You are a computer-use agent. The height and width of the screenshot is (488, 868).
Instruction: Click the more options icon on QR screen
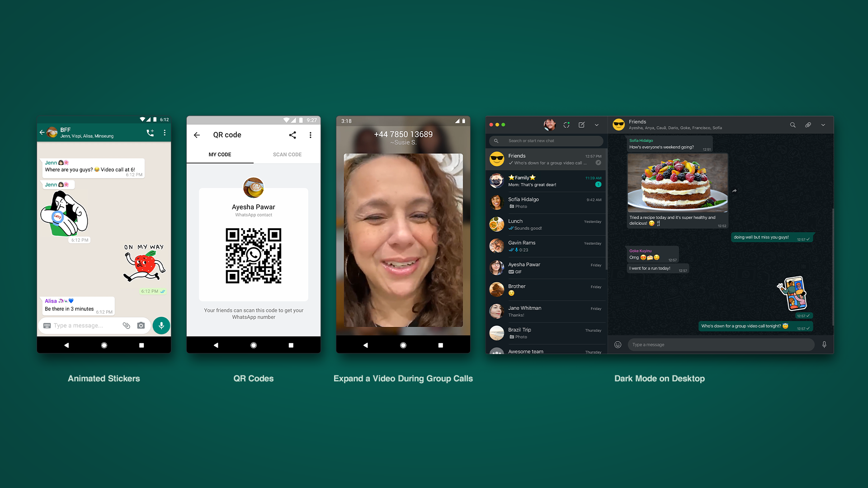click(x=310, y=135)
